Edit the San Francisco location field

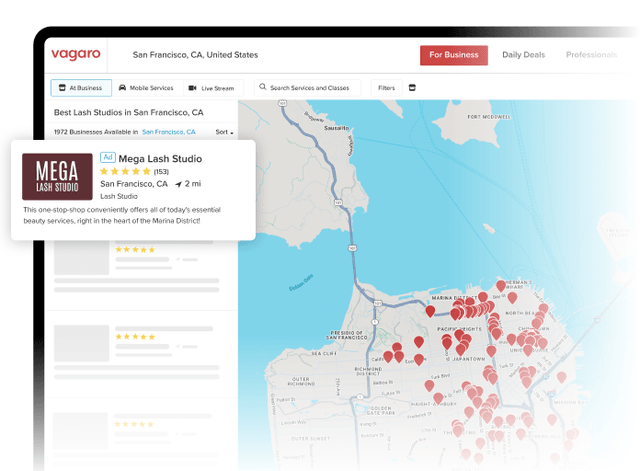pos(195,55)
